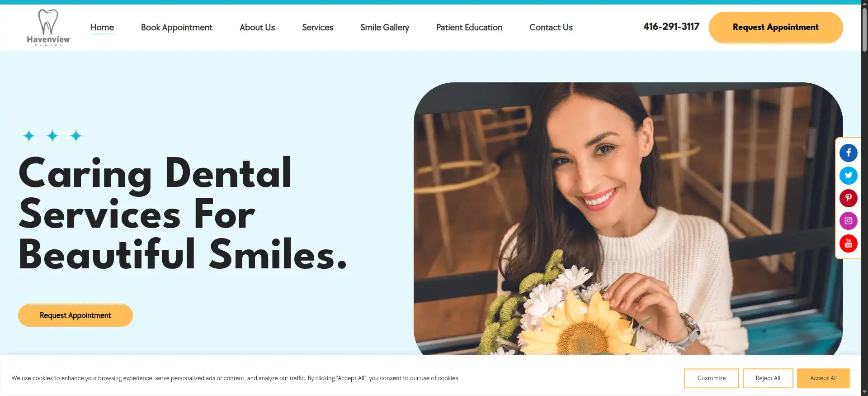The image size is (868, 396).
Task: Call the 416-291-3117 phone link
Action: pyautogui.click(x=671, y=27)
